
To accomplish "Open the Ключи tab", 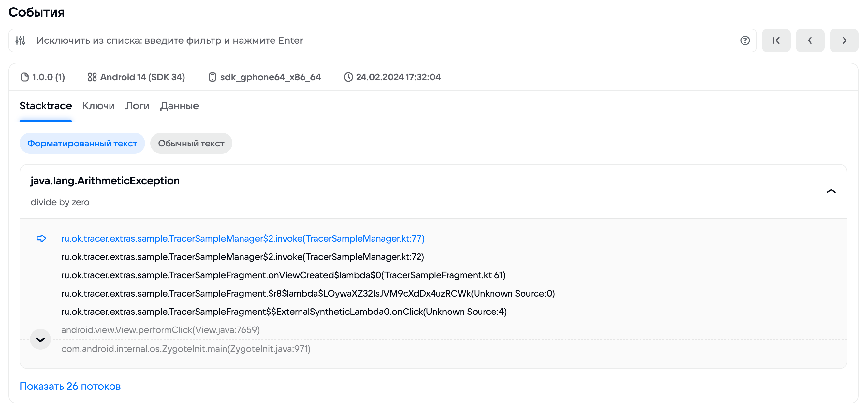I will [98, 106].
